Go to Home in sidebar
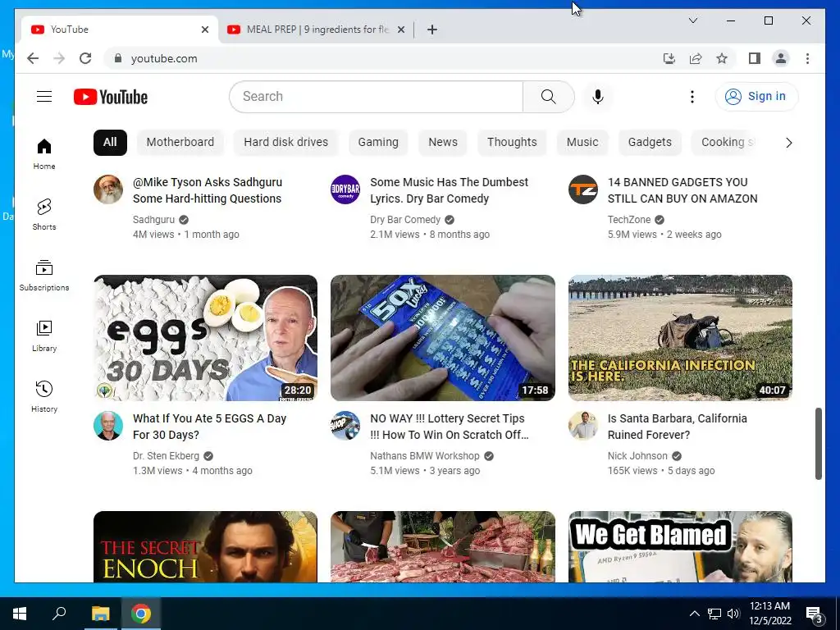The width and height of the screenshot is (840, 630). [44, 154]
